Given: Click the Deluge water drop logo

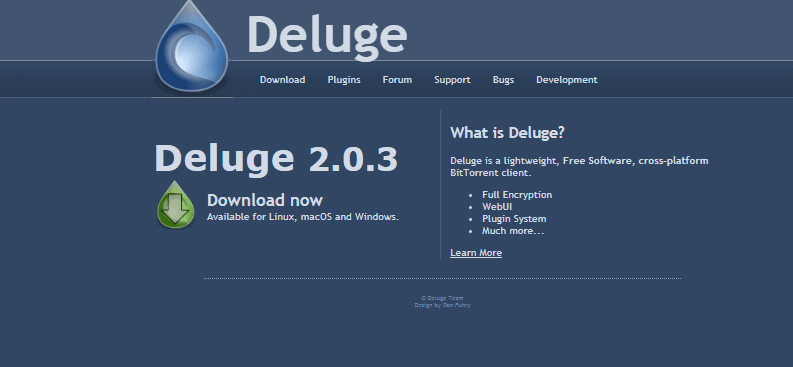Looking at the screenshot, I should (x=192, y=47).
